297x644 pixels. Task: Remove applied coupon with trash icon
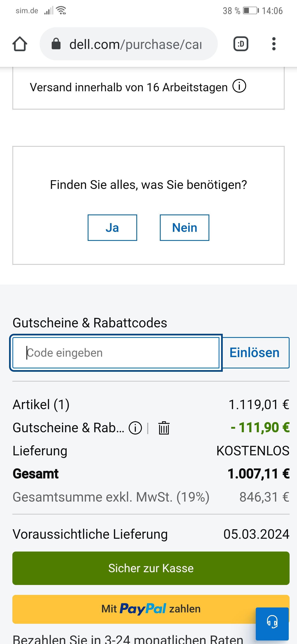(164, 428)
